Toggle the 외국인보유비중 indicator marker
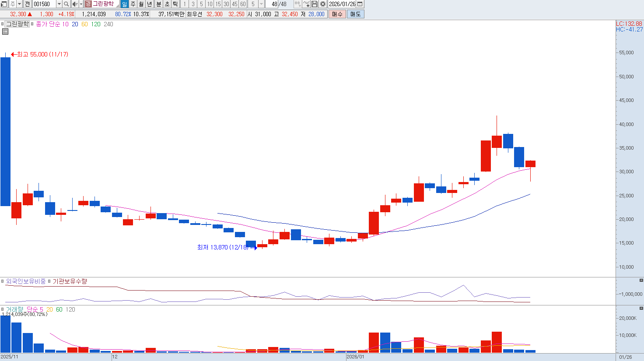The width and height of the screenshot is (644, 361). pos(3,281)
